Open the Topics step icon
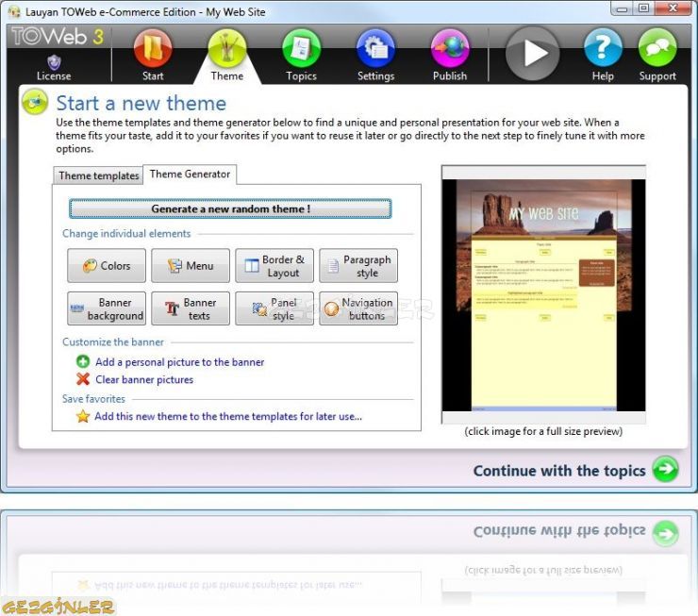This screenshot has height=616, width=698. 302,48
